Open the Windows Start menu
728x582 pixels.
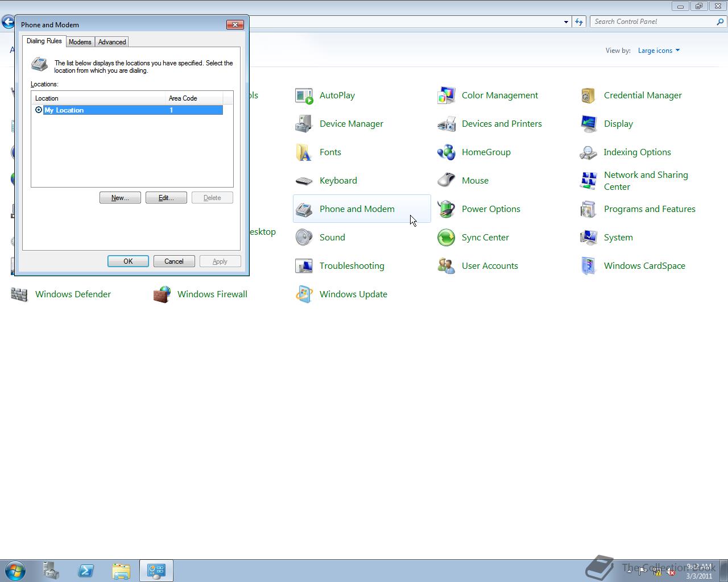15,571
